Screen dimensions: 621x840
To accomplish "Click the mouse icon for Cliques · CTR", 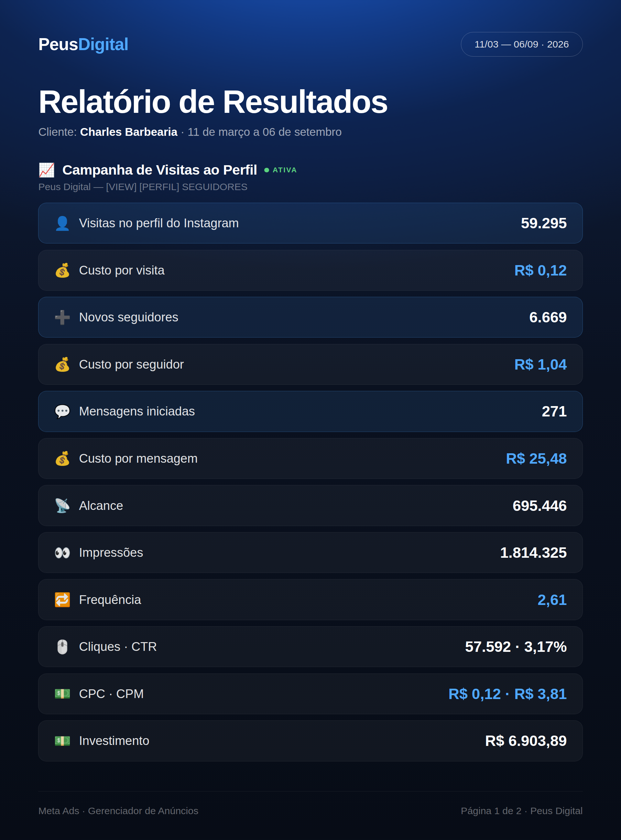I will (x=62, y=647).
